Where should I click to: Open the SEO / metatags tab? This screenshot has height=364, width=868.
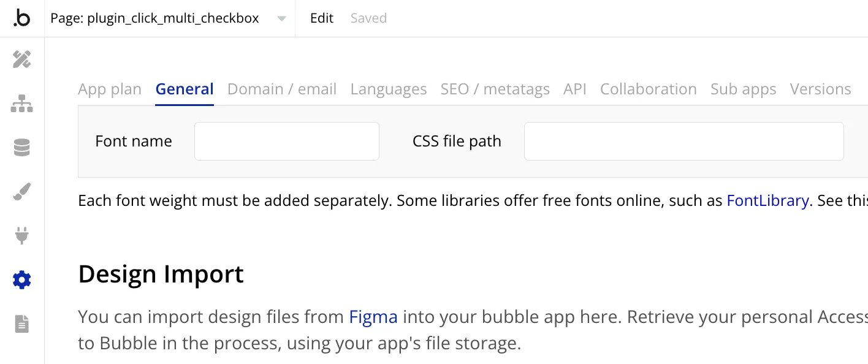click(x=495, y=89)
